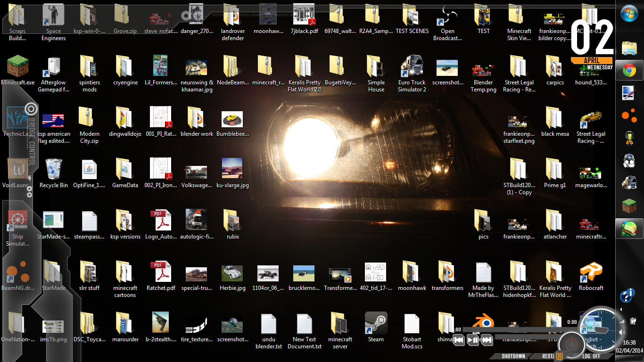
Task: Open the dingwalldojo Chrome shortcut
Action: (125, 123)
